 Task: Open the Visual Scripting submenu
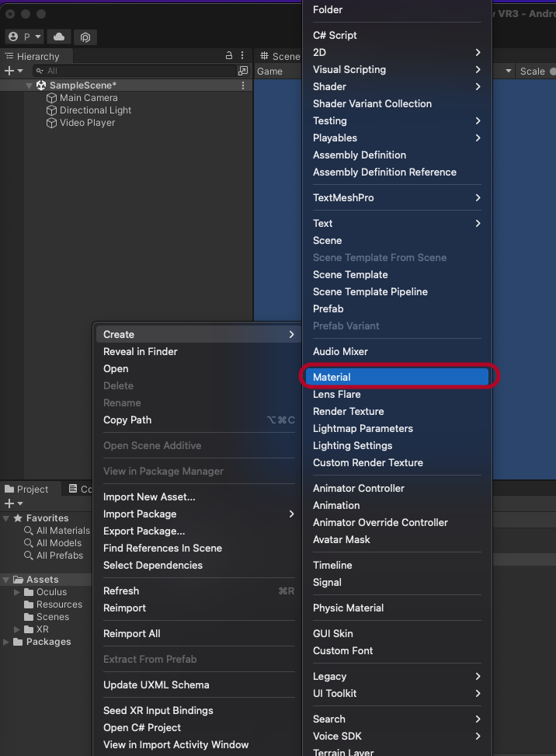pos(397,69)
